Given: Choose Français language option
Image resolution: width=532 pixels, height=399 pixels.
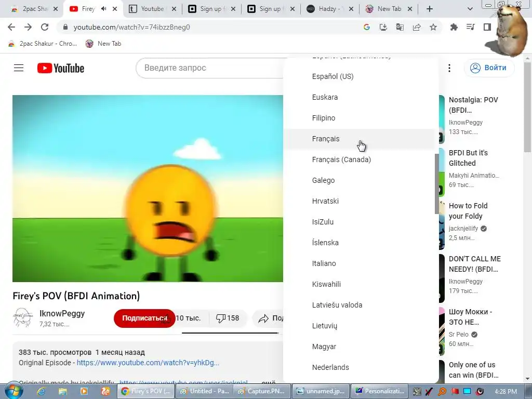Looking at the screenshot, I should pyautogui.click(x=361, y=139).
